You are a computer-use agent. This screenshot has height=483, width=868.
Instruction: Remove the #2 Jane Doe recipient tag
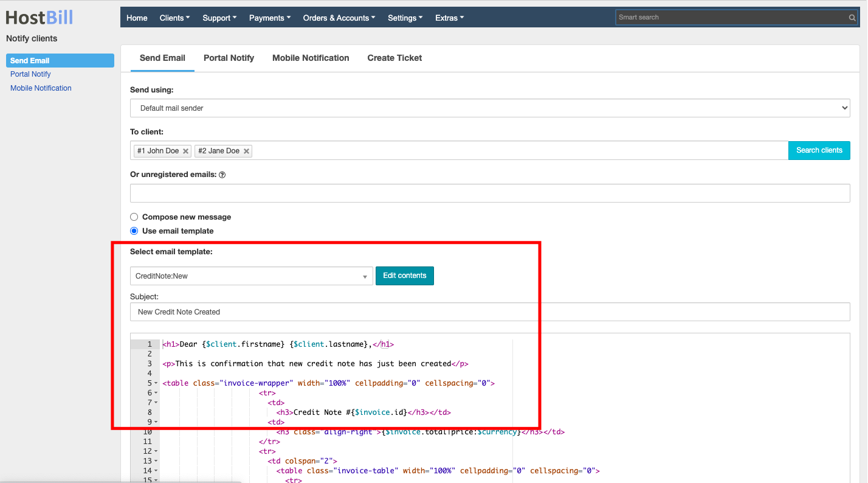point(246,150)
